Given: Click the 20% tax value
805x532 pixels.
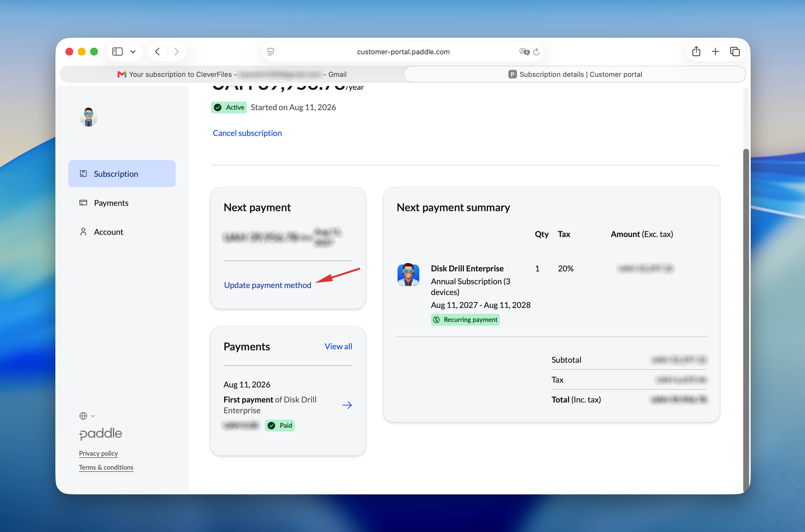Looking at the screenshot, I should click(566, 268).
